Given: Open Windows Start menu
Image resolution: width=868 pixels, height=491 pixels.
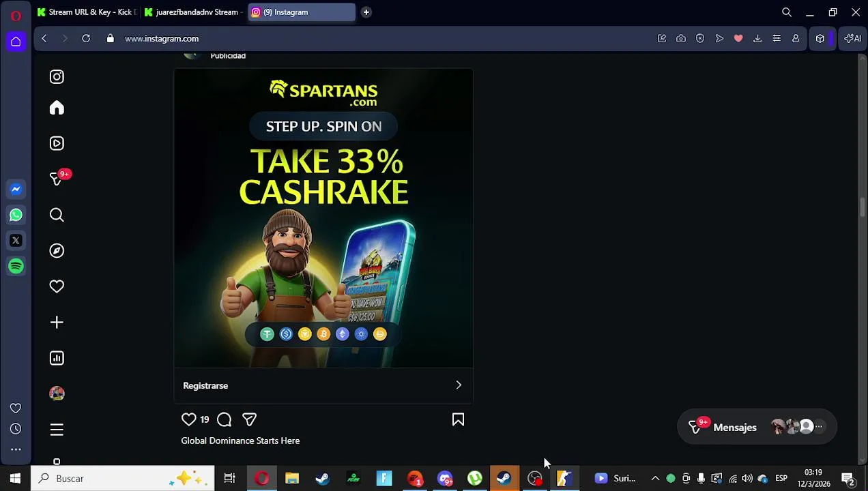Looking at the screenshot, I should 15,479.
